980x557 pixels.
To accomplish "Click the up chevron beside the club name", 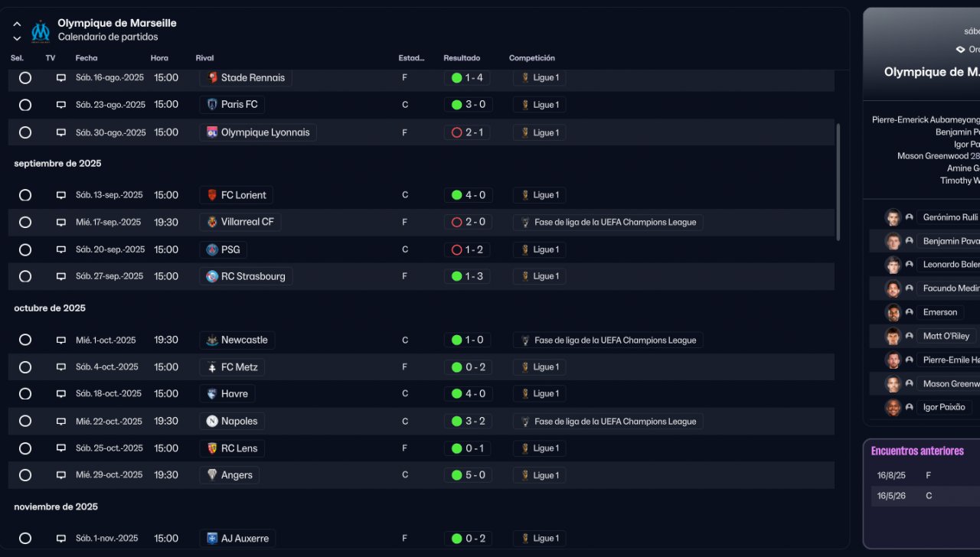I will pyautogui.click(x=17, y=24).
